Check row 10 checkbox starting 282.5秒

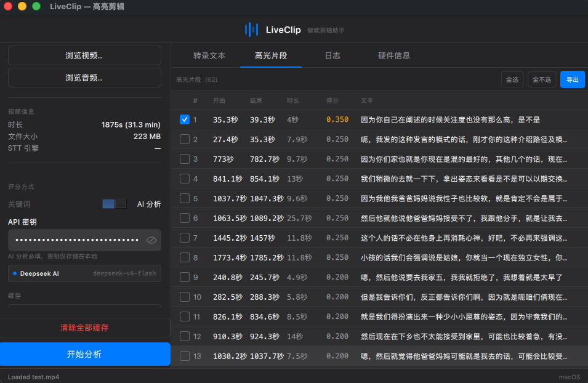click(185, 297)
